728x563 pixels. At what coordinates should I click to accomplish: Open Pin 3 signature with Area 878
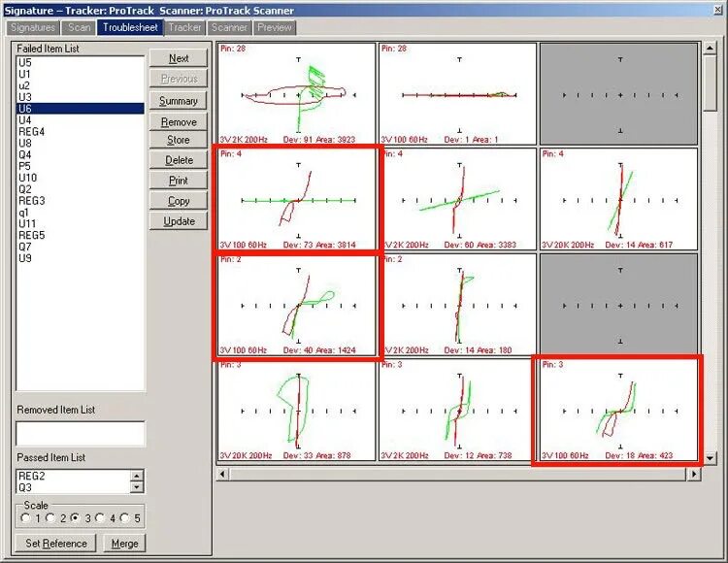(296, 410)
